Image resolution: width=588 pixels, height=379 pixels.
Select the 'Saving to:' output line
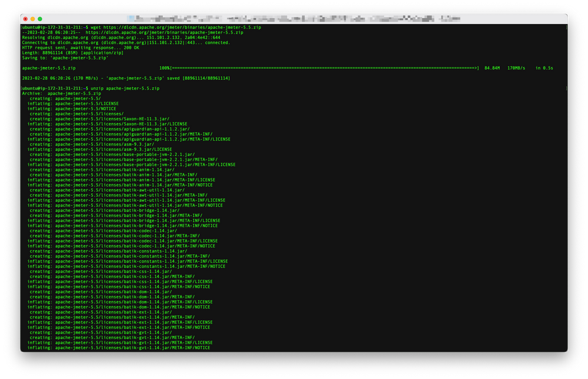coord(65,58)
